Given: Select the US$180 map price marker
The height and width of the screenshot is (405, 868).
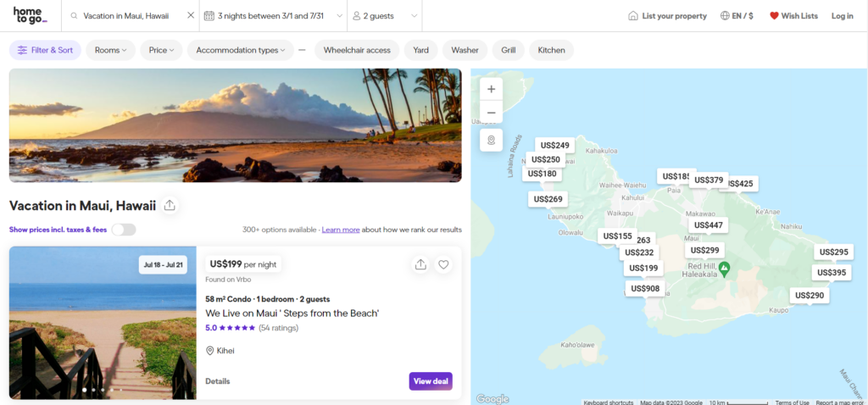Looking at the screenshot, I should click(x=542, y=174).
